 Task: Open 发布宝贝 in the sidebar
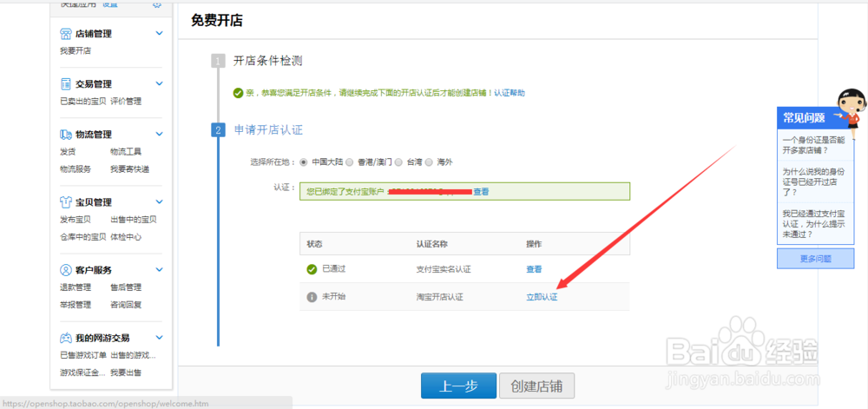[76, 220]
